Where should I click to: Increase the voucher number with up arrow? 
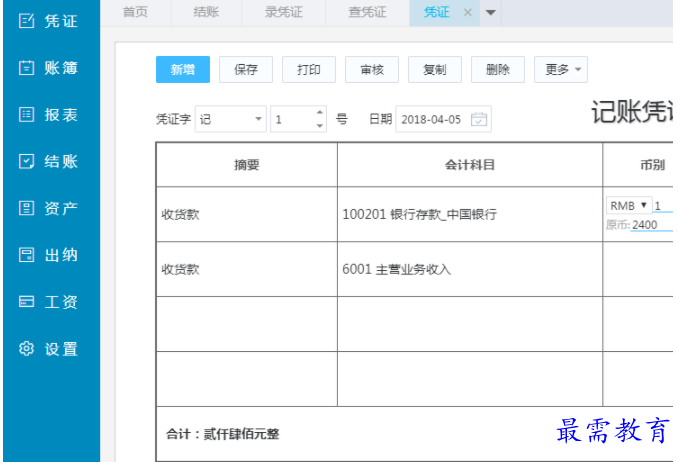click(x=320, y=112)
